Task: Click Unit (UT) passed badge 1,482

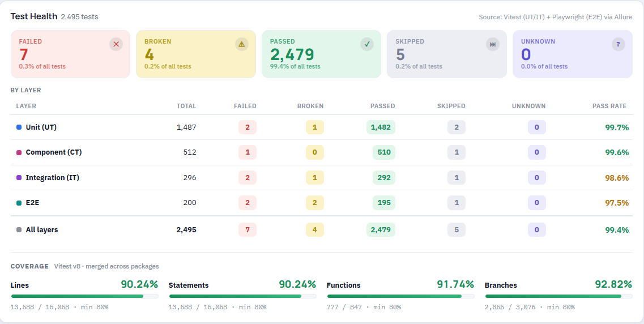Action: point(381,127)
